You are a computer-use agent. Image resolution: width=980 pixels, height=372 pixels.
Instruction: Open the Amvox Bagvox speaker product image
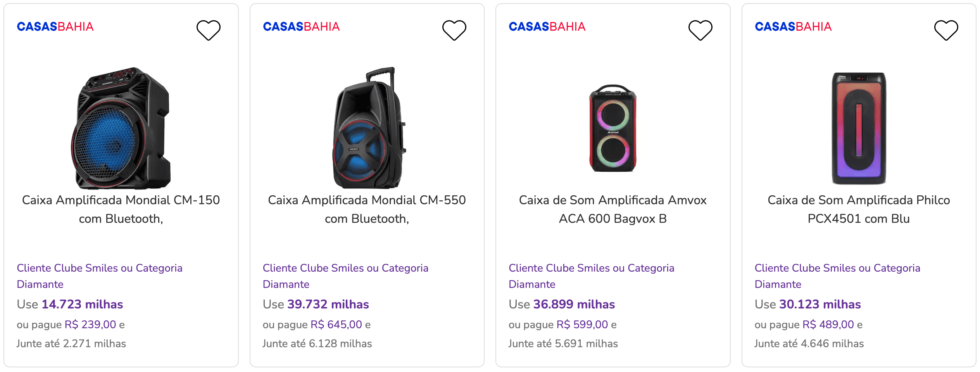point(613,128)
